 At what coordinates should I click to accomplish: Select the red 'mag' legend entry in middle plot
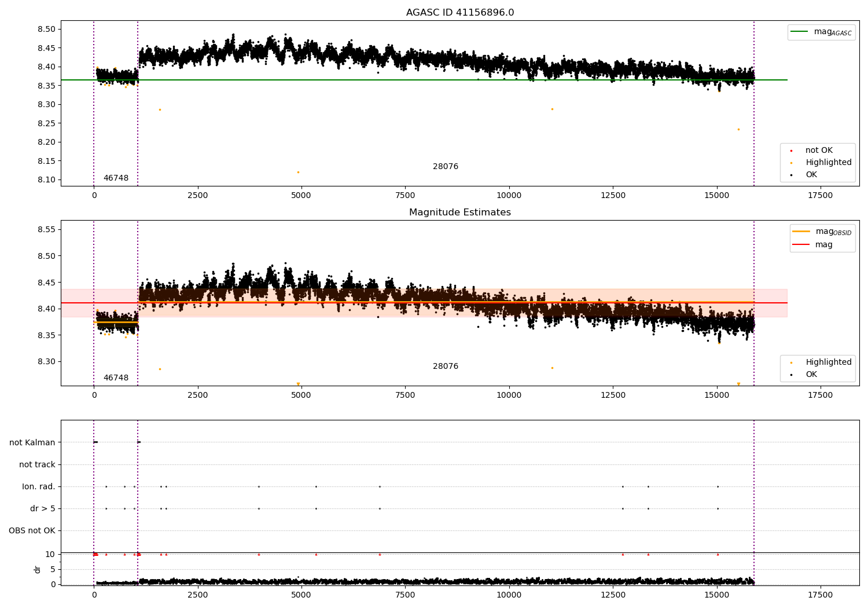813,245
